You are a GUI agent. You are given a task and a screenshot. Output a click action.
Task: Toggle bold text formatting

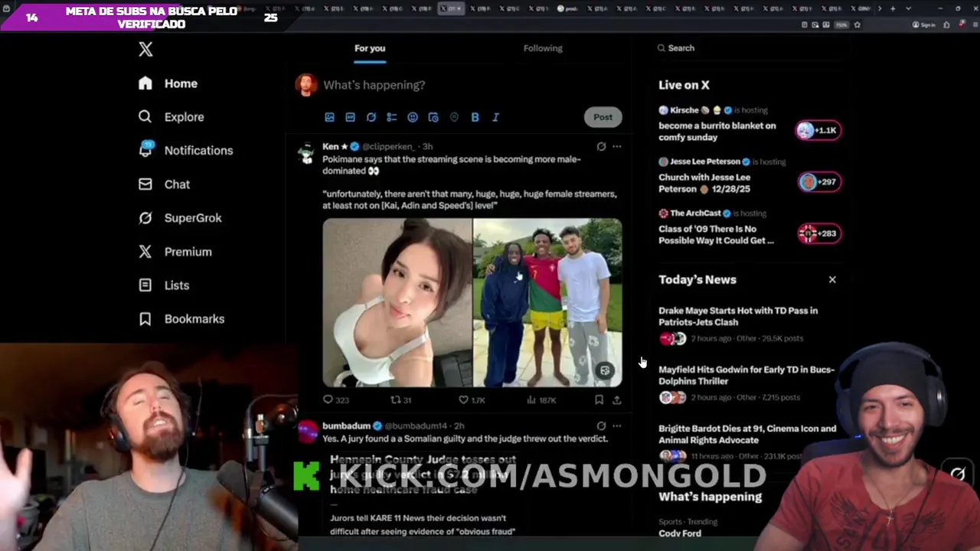coord(475,117)
